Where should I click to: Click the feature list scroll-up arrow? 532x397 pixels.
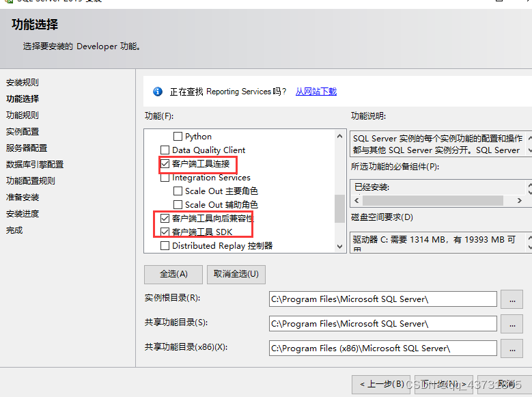pyautogui.click(x=339, y=136)
